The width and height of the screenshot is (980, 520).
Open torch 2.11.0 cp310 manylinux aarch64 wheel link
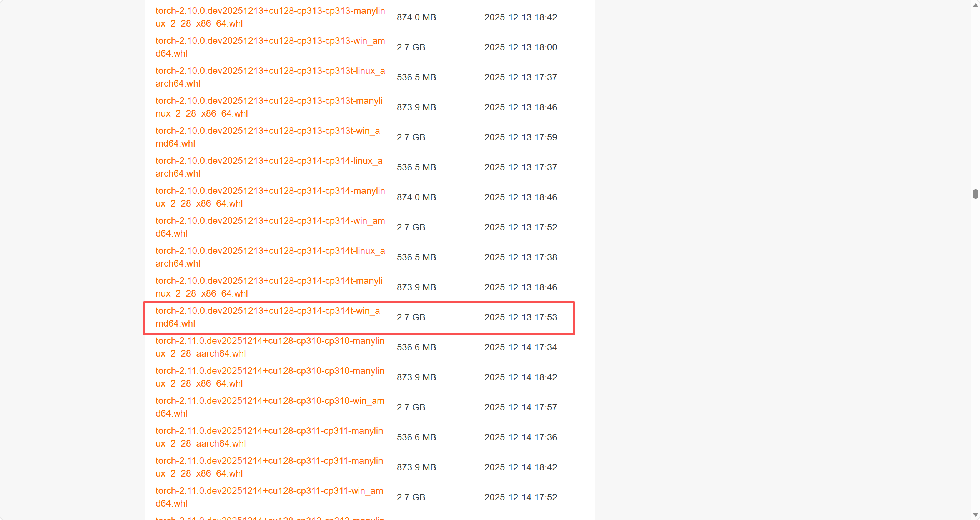tap(270, 341)
